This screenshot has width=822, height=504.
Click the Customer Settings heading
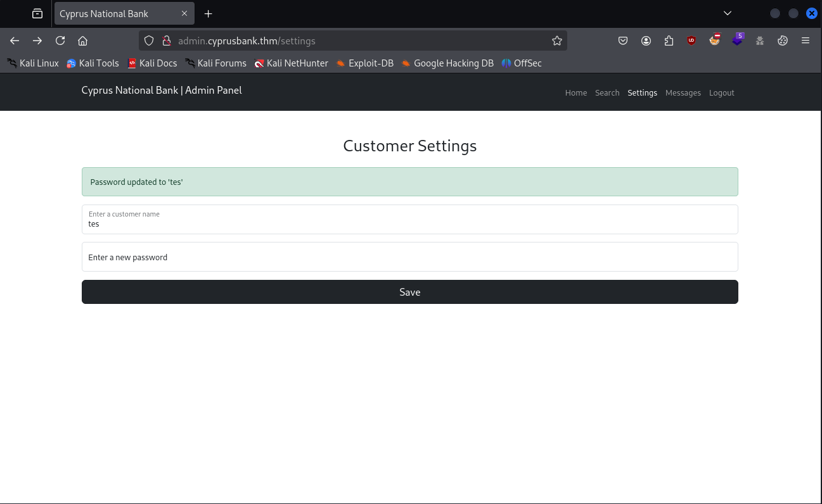(x=410, y=146)
